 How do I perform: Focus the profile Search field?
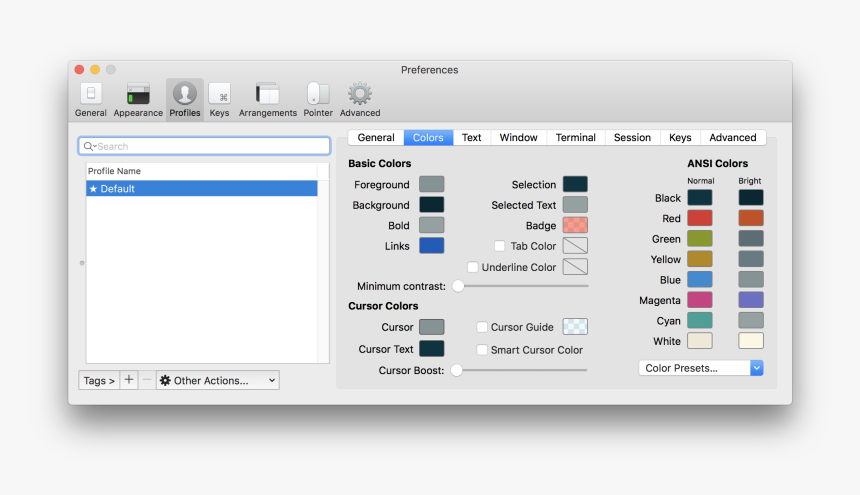[x=204, y=146]
